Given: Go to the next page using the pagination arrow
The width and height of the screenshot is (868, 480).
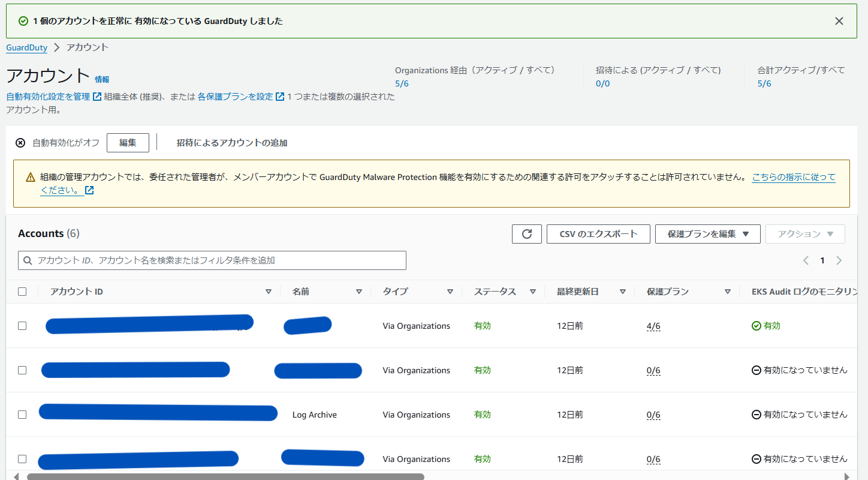Looking at the screenshot, I should point(839,260).
